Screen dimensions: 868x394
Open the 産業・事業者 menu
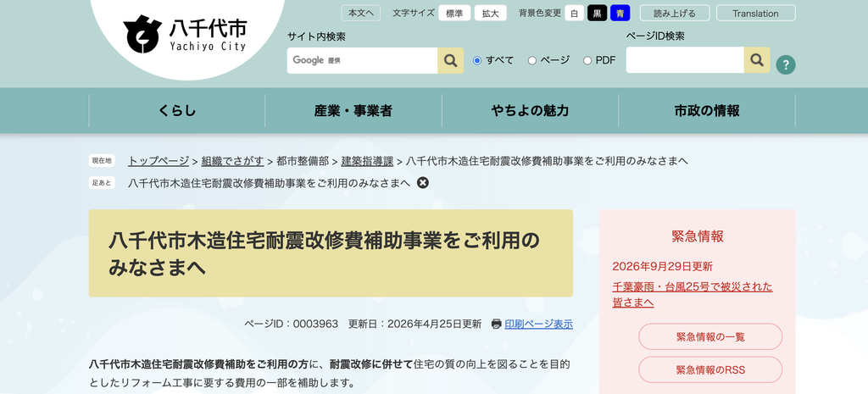click(353, 111)
